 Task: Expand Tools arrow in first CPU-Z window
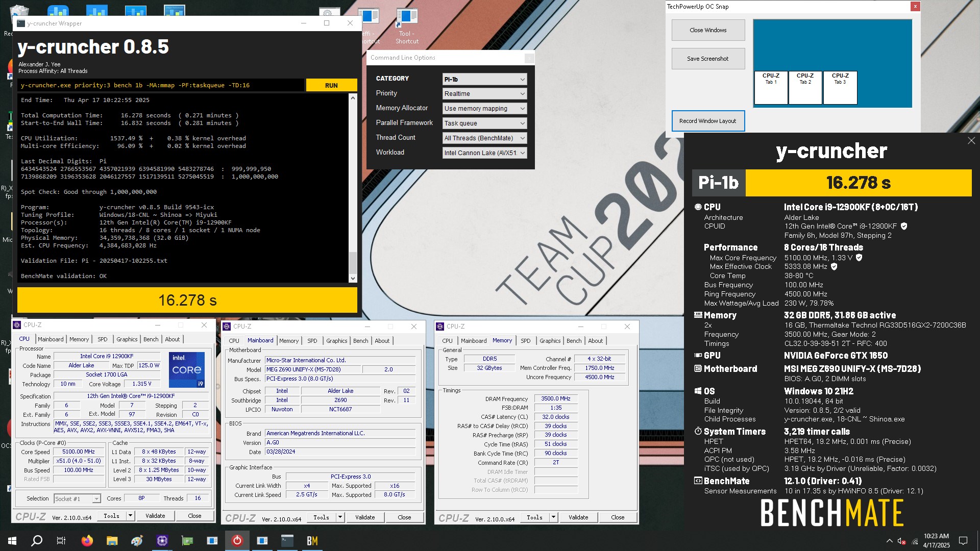click(130, 516)
